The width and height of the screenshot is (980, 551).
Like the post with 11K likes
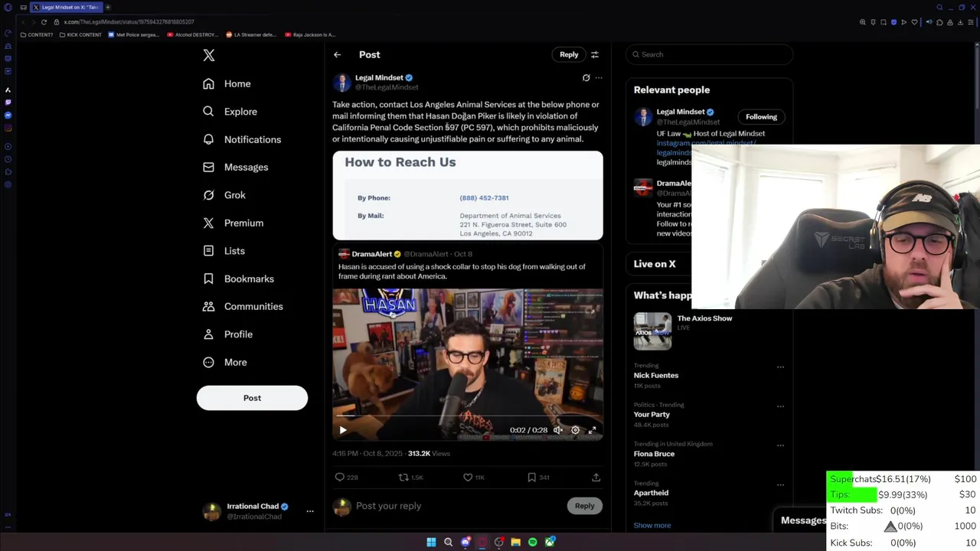(x=474, y=477)
